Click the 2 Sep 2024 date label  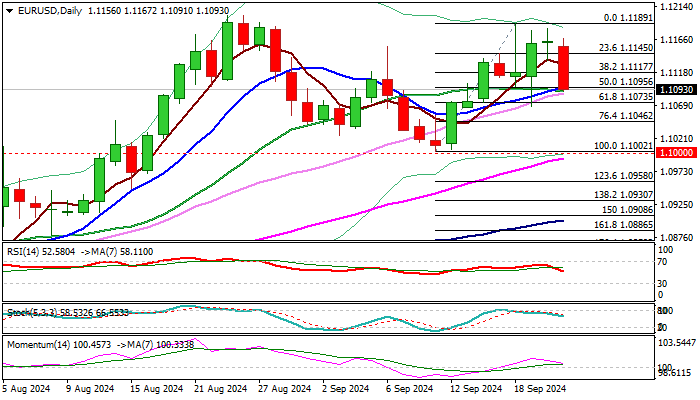tap(346, 389)
